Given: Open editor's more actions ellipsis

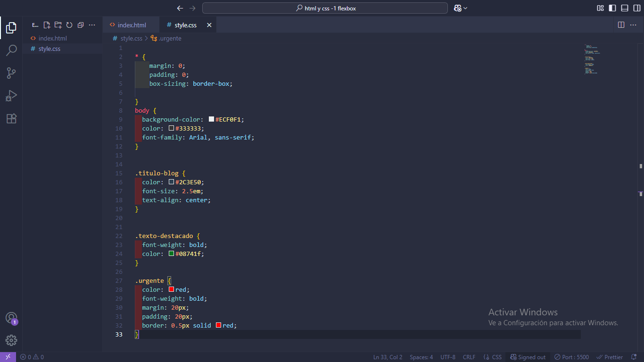Looking at the screenshot, I should coord(633,25).
